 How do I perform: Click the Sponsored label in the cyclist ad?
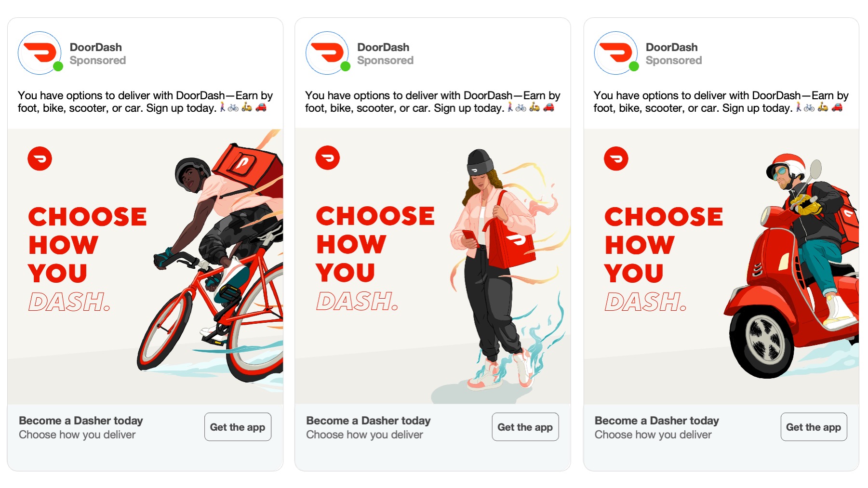click(x=98, y=60)
